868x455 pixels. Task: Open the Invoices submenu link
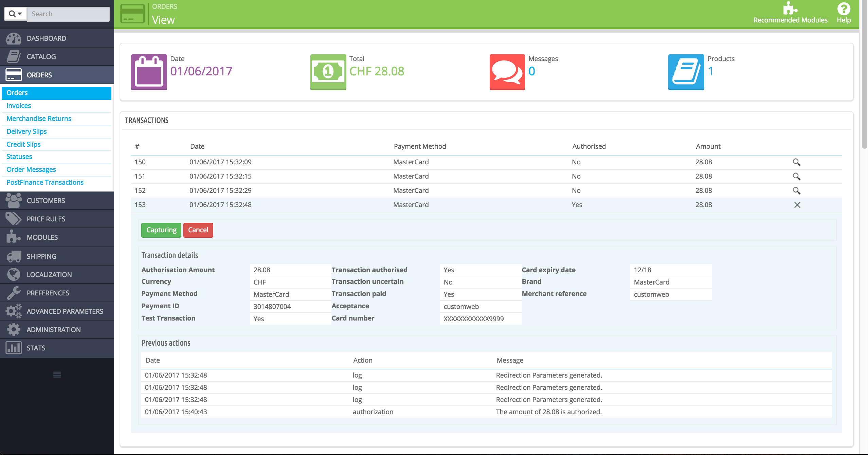click(19, 106)
